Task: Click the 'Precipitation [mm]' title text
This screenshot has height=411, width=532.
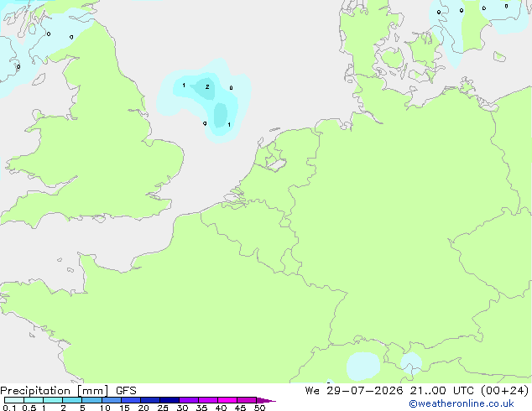Action: (x=55, y=391)
